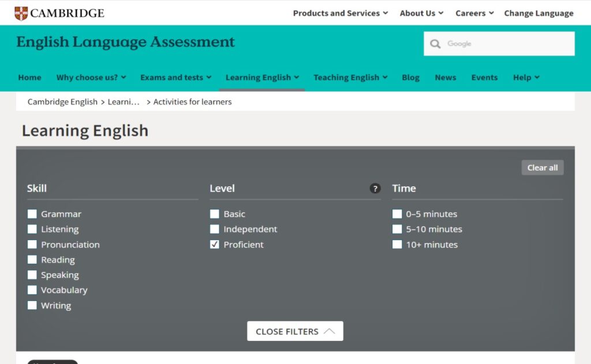Image resolution: width=591 pixels, height=364 pixels.
Task: Expand the Careers dropdown
Action: (474, 13)
